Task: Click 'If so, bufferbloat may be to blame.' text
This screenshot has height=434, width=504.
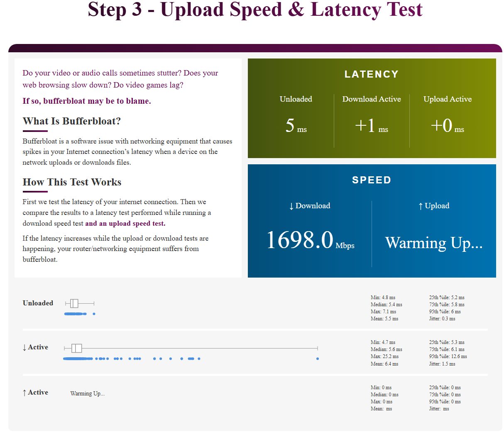Action: pos(87,101)
